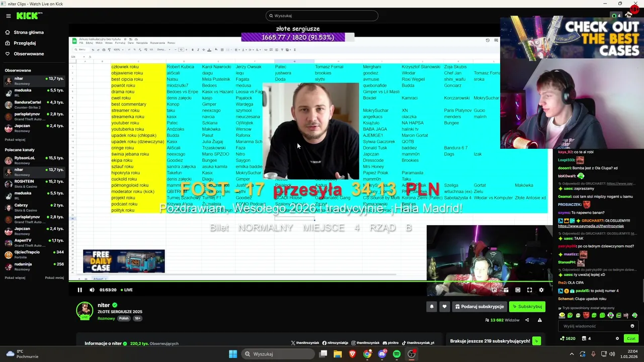The height and width of the screenshot is (362, 644).
Task: Open Obserwowane in the sidebar
Action: click(x=29, y=54)
